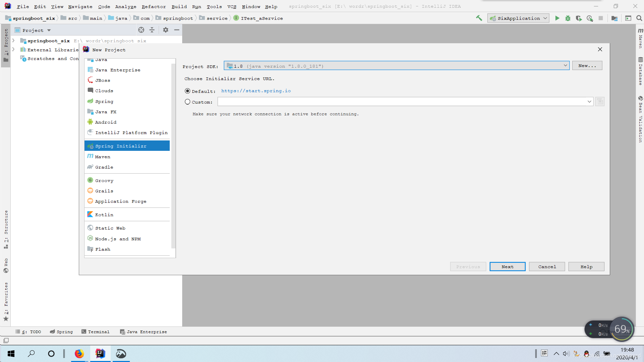
Task: Open the Maven tool window
Action: (x=640, y=38)
